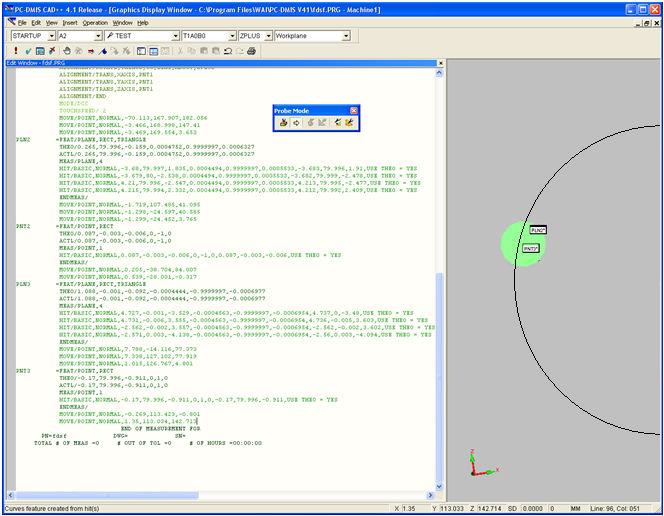Viewport: 664px width, 516px height.
Task: Click the TOUCHSPEED/ 2 line
Action: pos(83,110)
